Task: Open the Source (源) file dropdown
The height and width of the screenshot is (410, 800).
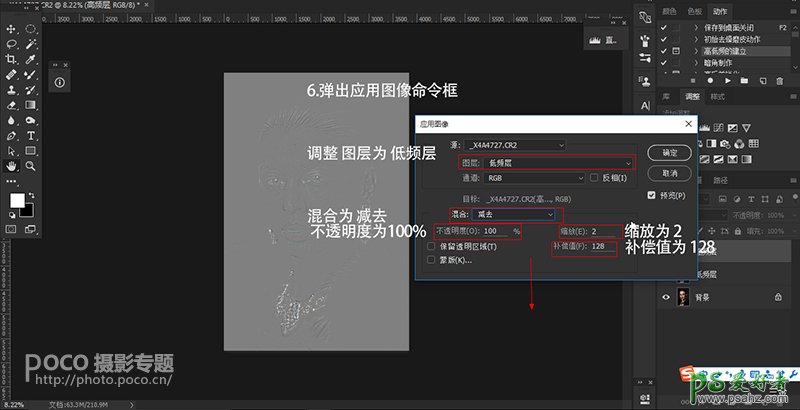Action: point(515,145)
